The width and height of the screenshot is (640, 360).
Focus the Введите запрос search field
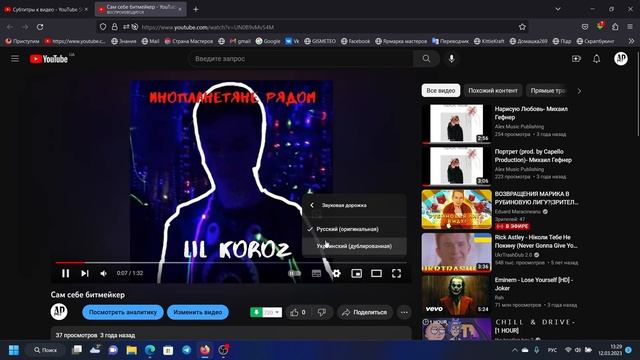click(x=301, y=59)
